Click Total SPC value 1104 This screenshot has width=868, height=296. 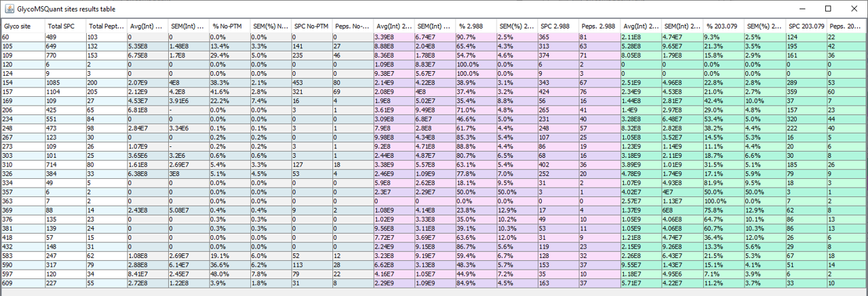64,91
